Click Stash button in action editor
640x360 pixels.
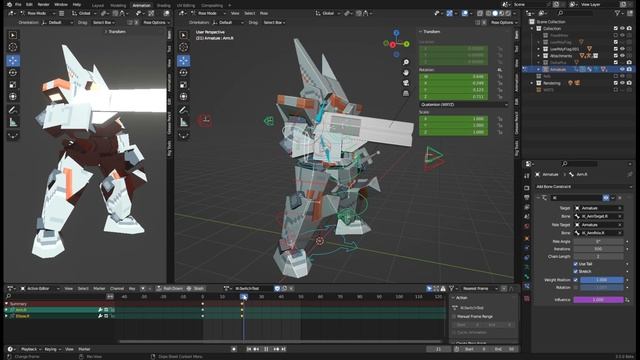tap(196, 289)
